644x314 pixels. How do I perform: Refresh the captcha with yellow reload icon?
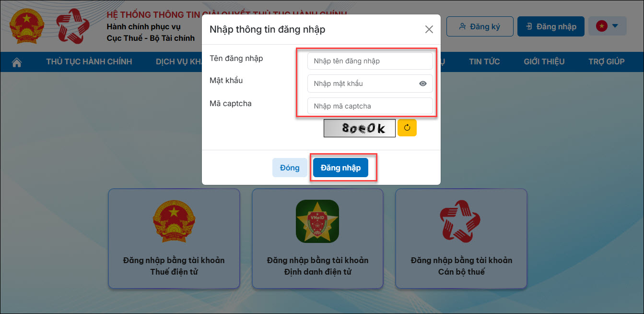407,128
